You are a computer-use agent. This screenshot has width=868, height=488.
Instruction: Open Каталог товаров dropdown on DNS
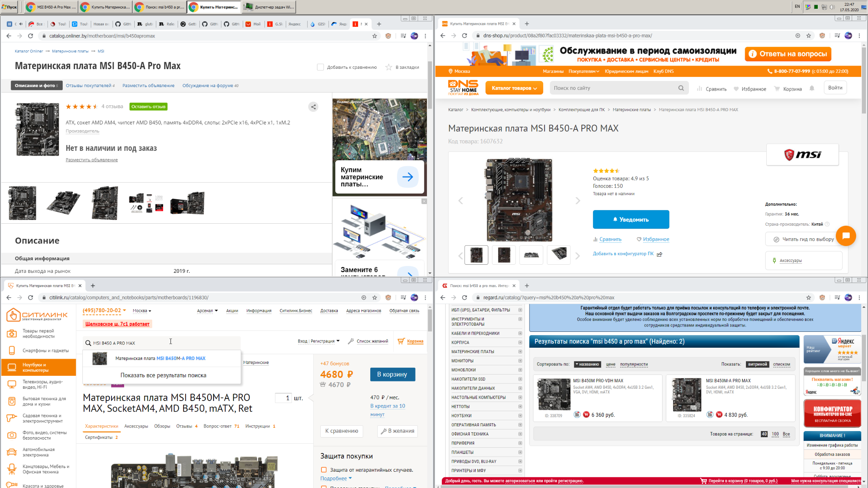pos(514,88)
